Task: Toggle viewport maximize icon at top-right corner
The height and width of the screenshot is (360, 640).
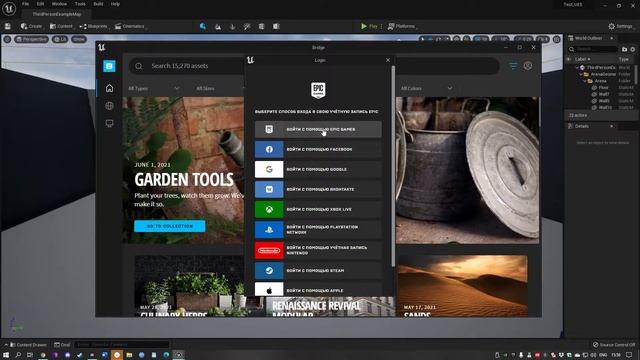Action: [x=556, y=39]
